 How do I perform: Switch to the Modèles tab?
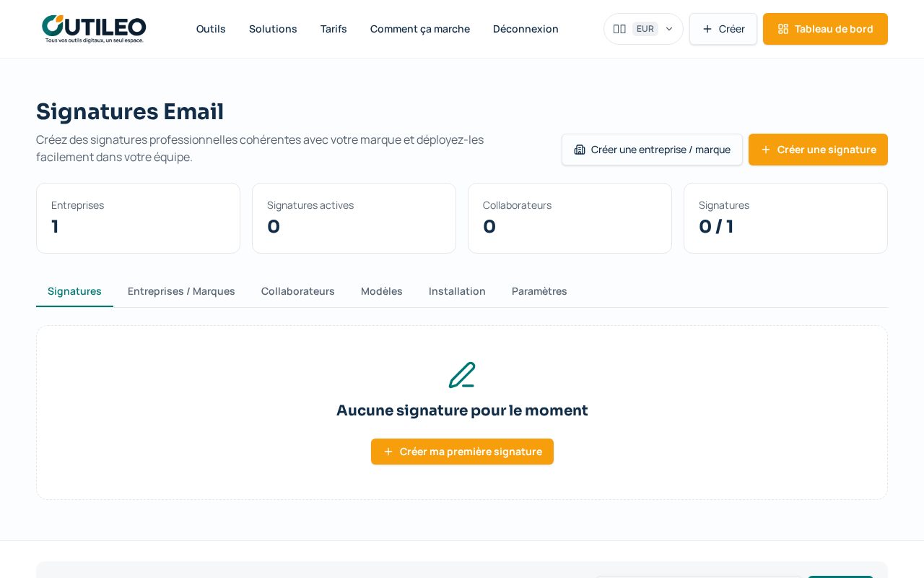382,291
